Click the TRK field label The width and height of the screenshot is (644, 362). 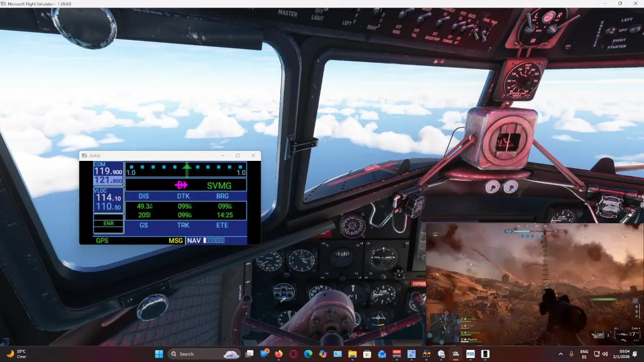point(183,225)
